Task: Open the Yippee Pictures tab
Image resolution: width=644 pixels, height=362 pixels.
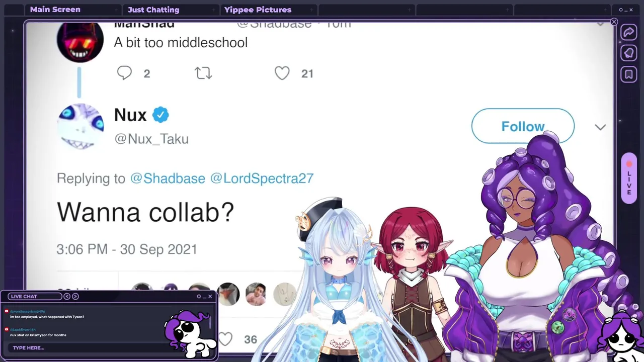Action: click(x=258, y=10)
